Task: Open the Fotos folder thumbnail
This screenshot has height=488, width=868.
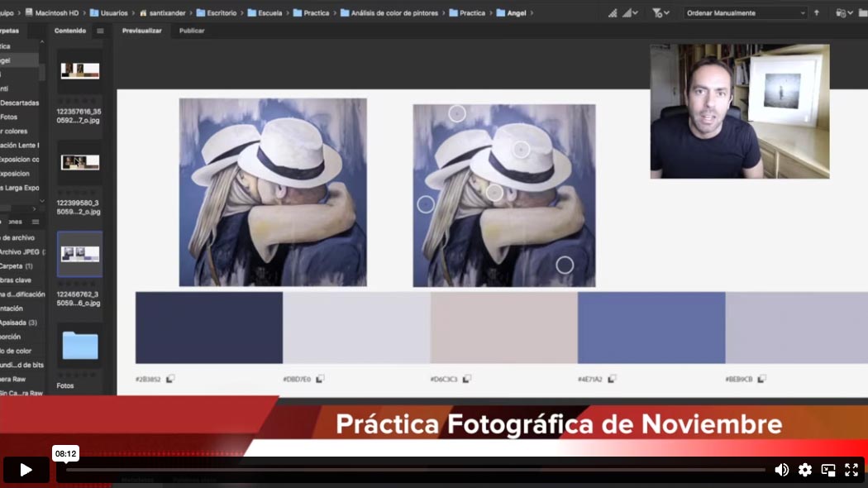Action: coord(79,346)
